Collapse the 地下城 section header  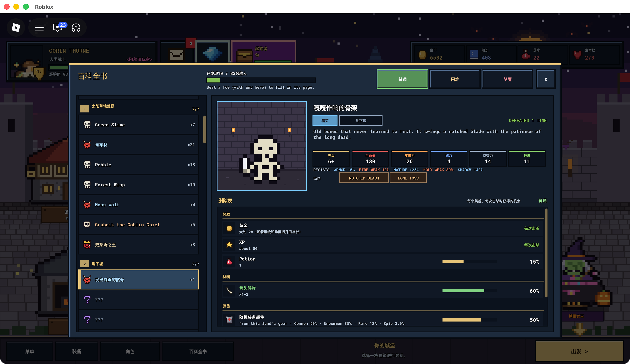tap(139, 264)
